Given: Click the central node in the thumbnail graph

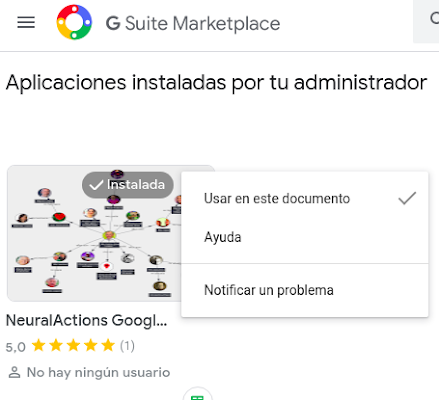Looking at the screenshot, I should tap(109, 235).
